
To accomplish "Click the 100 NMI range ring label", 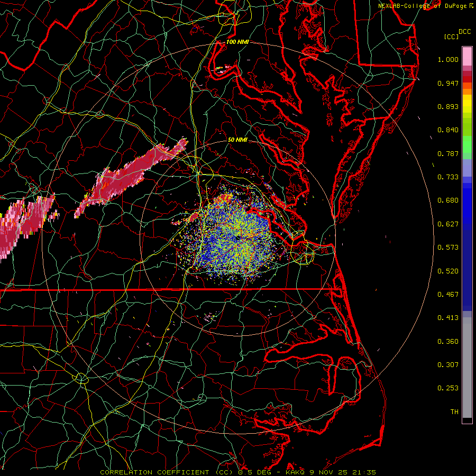I will pyautogui.click(x=237, y=42).
